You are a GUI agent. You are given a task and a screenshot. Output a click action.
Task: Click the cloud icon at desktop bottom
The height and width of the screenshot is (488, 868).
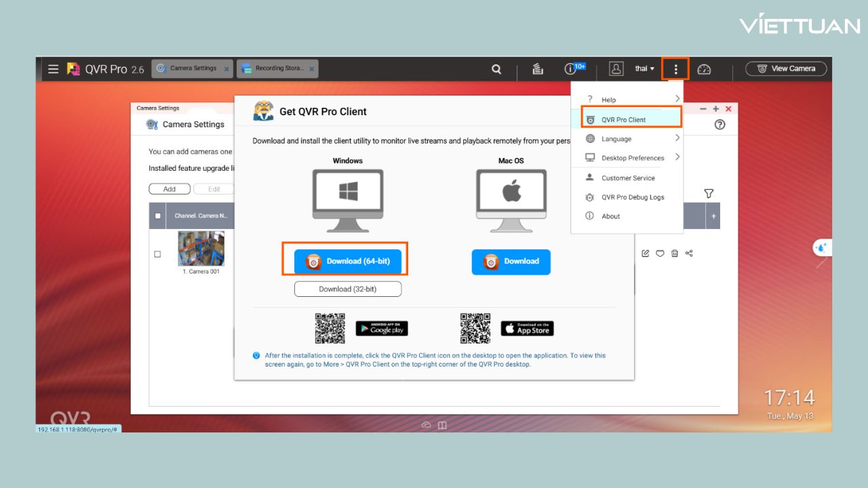427,425
